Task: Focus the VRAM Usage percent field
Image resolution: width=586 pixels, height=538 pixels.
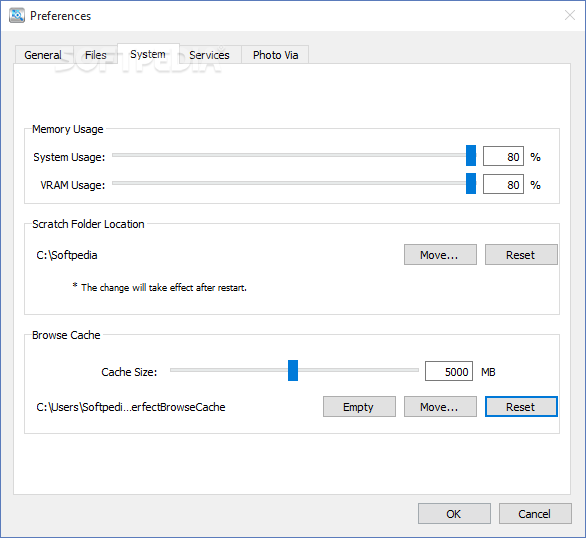Action: pyautogui.click(x=503, y=184)
